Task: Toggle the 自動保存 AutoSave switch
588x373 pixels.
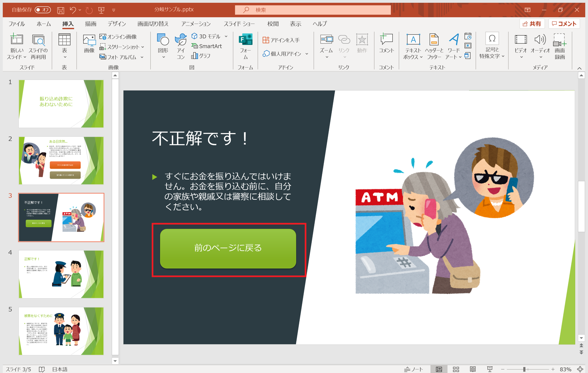Action: pyautogui.click(x=43, y=10)
